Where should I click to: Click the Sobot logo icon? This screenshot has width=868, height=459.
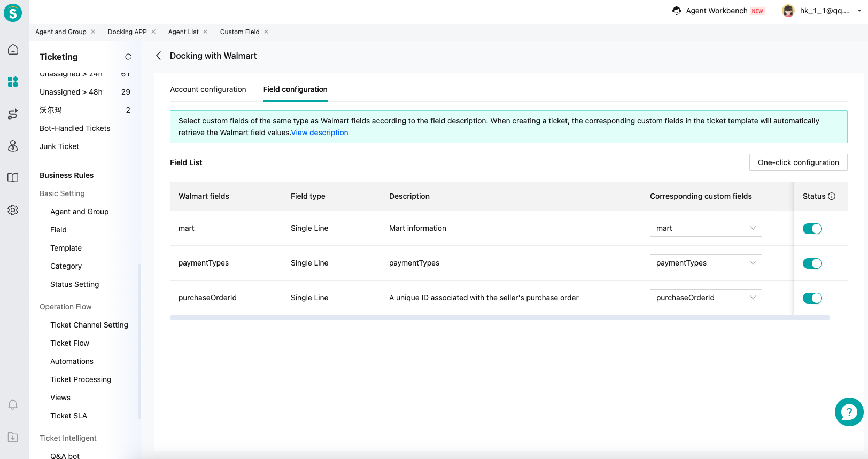pyautogui.click(x=13, y=12)
